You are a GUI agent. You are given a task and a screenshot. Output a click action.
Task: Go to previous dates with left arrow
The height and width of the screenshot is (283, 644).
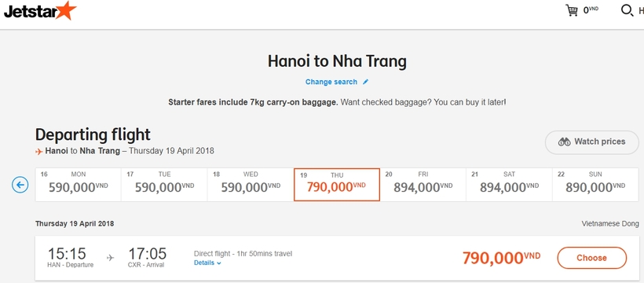pos(20,185)
